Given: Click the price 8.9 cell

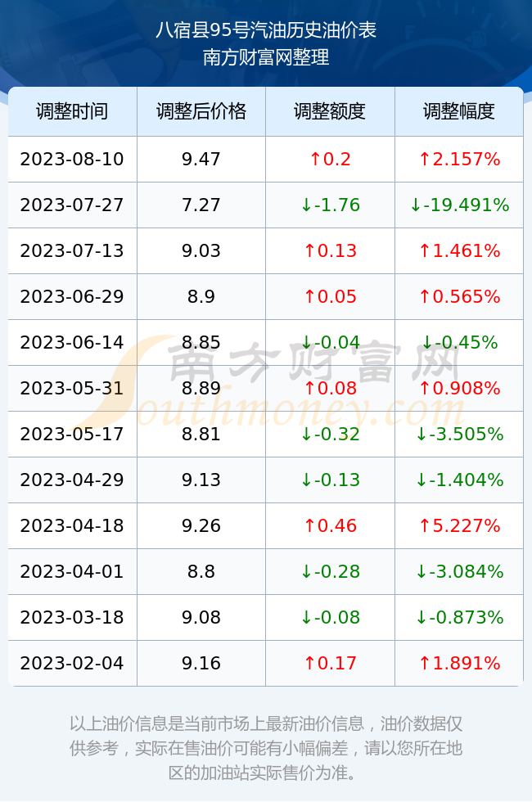Looking at the screenshot, I should coord(201,296).
